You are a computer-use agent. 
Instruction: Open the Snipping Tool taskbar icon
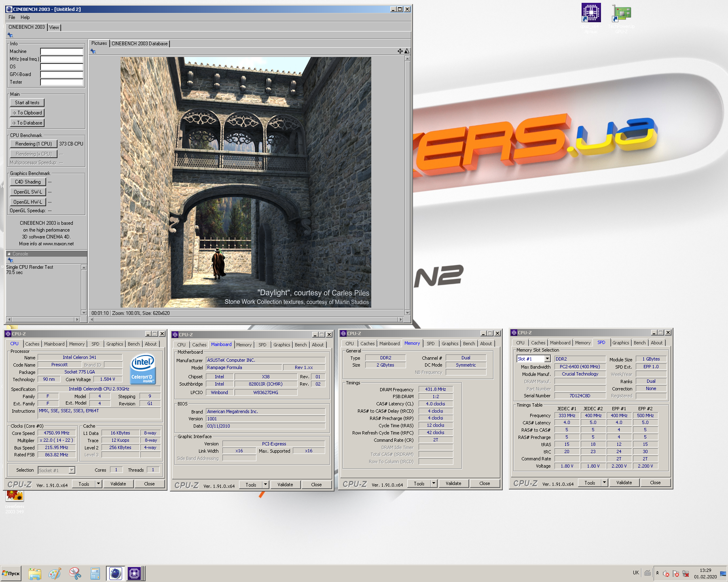pos(75,573)
